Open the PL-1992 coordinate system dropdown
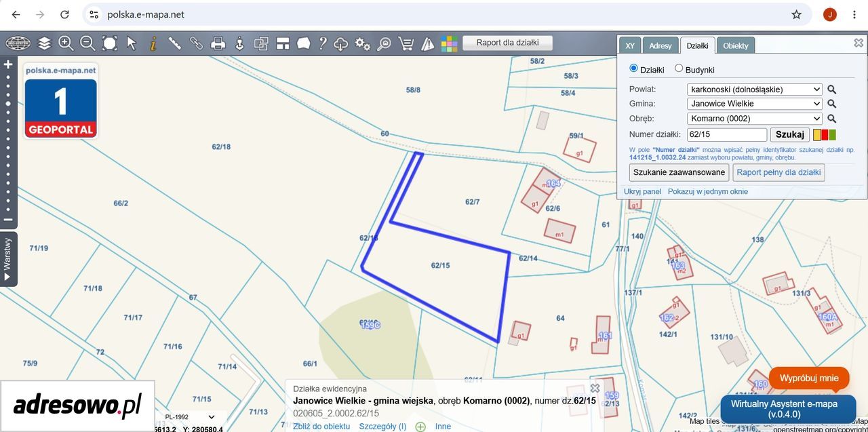 190,417
